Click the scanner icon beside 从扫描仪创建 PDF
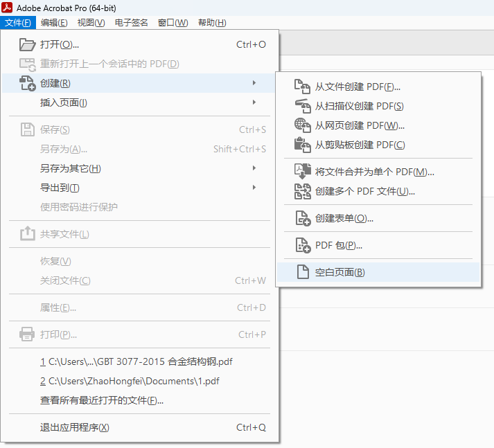 (x=303, y=106)
